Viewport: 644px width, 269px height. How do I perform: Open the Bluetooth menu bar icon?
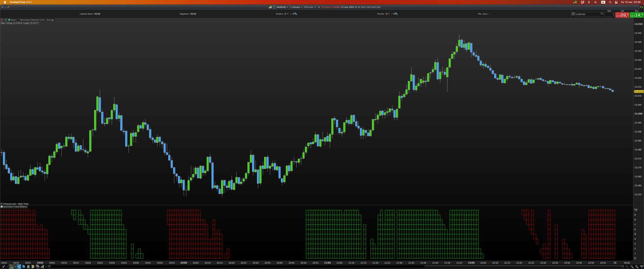tap(589, 2)
